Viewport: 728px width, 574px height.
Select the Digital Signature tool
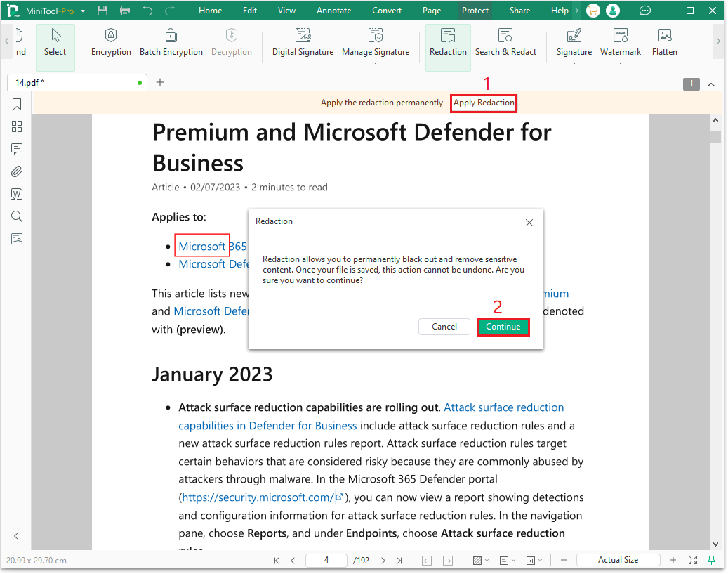[x=303, y=42]
